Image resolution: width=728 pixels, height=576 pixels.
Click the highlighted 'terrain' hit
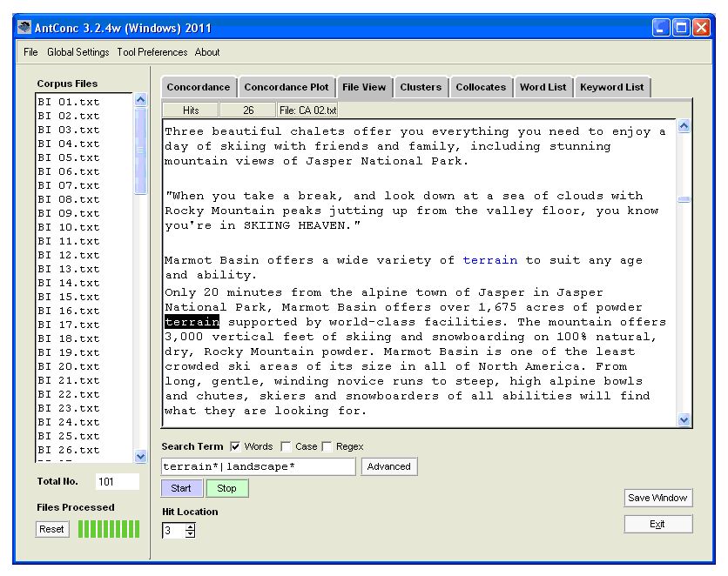click(192, 321)
